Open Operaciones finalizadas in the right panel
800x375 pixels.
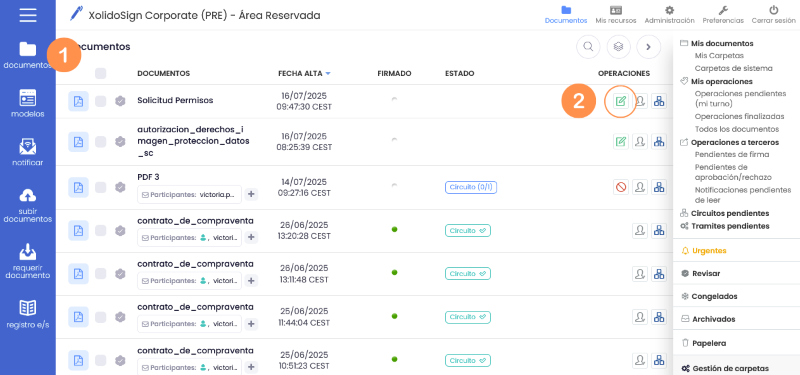(x=739, y=116)
